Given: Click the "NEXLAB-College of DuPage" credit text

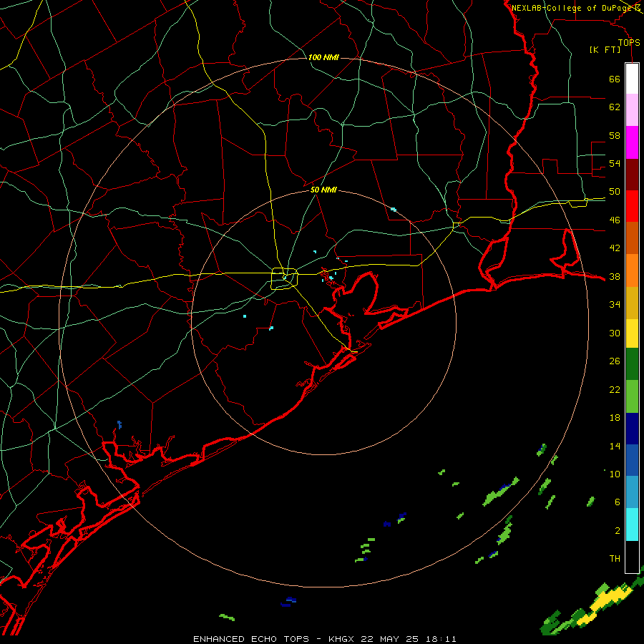Looking at the screenshot, I should point(572,8).
